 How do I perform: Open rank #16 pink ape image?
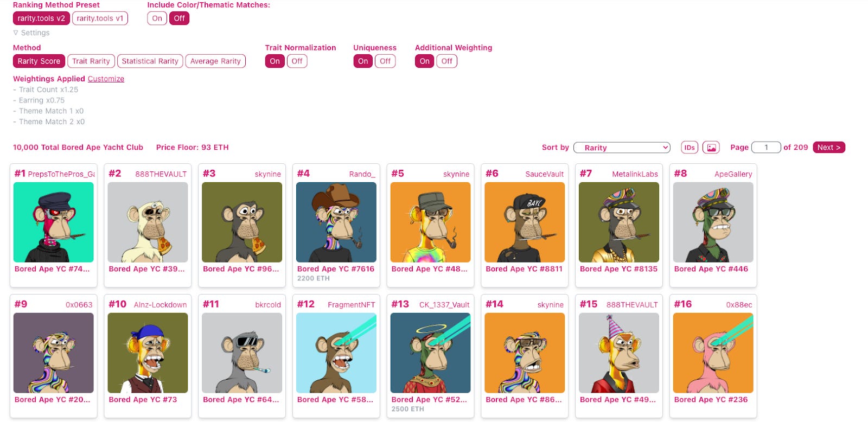point(713,353)
